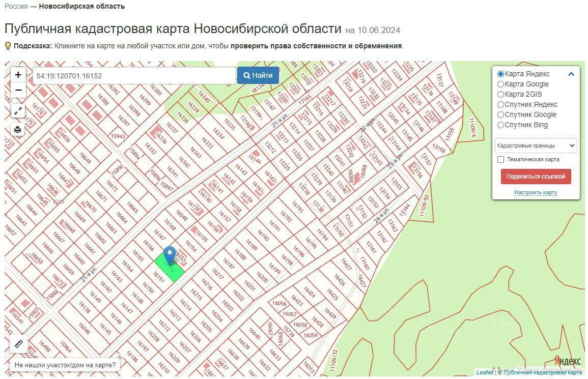Enable the Тематическая карта checkbox
The height and width of the screenshot is (379, 588).
coord(500,159)
